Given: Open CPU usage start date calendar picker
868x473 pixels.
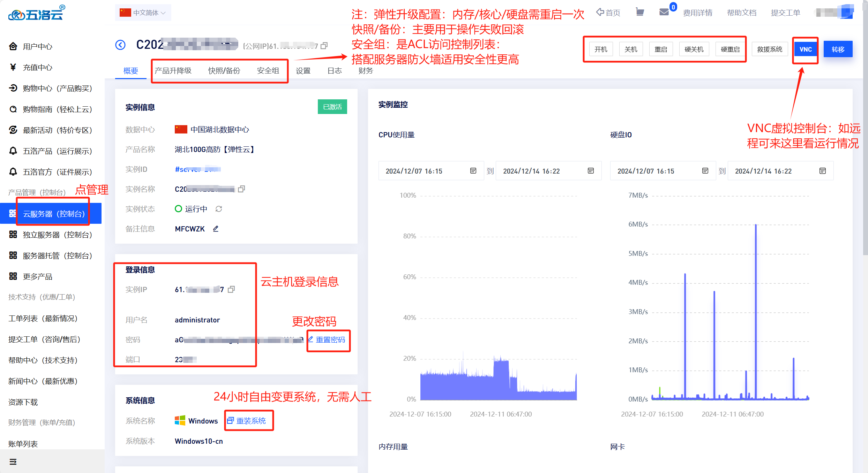Looking at the screenshot, I should tap(473, 171).
